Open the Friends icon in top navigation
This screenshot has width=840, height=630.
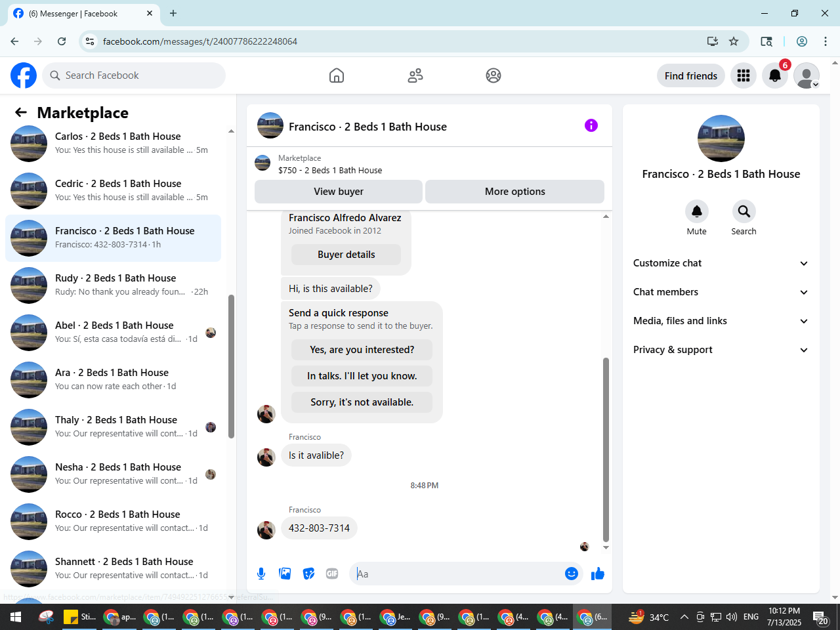[x=415, y=75]
